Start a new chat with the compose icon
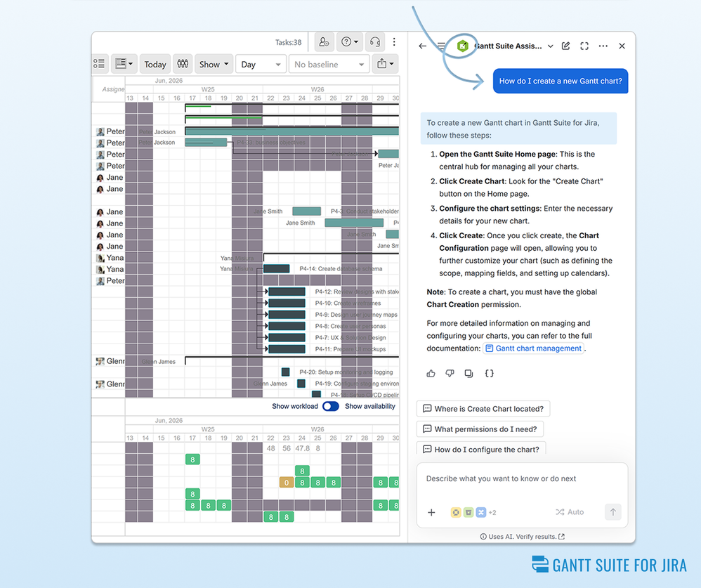The width and height of the screenshot is (701, 588). 565,46
